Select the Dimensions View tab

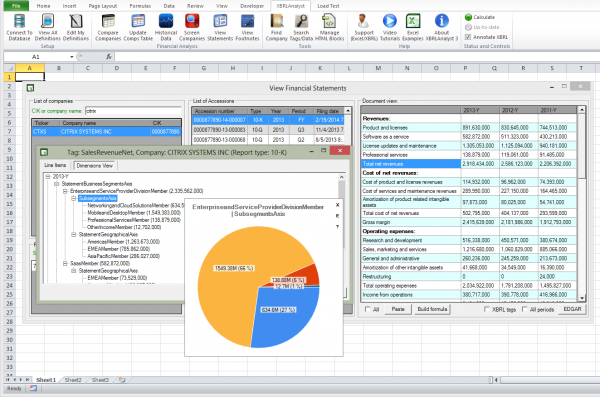pos(95,165)
